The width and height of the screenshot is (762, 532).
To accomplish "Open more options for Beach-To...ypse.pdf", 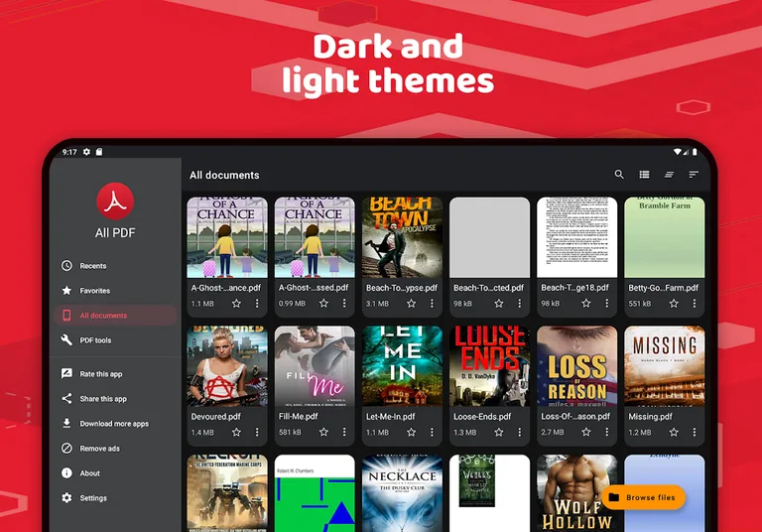I will (x=432, y=304).
